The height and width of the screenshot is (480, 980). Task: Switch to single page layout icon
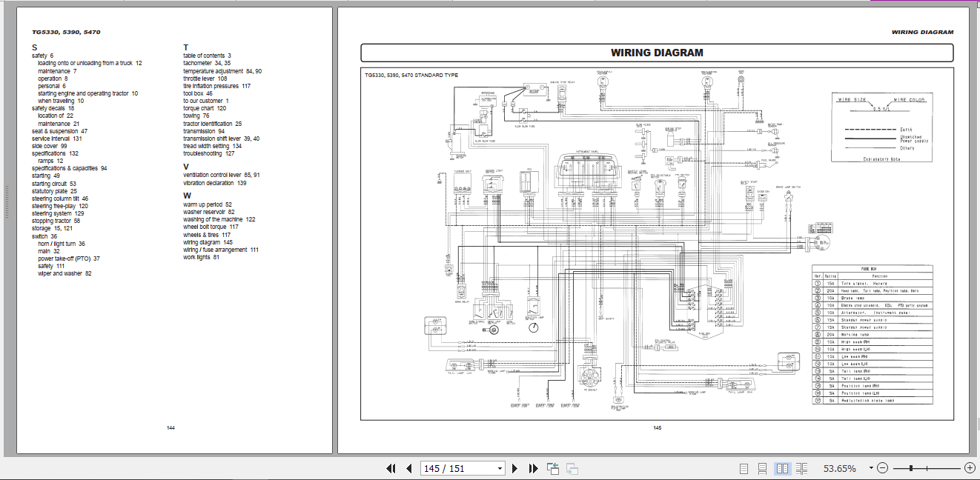tap(744, 468)
